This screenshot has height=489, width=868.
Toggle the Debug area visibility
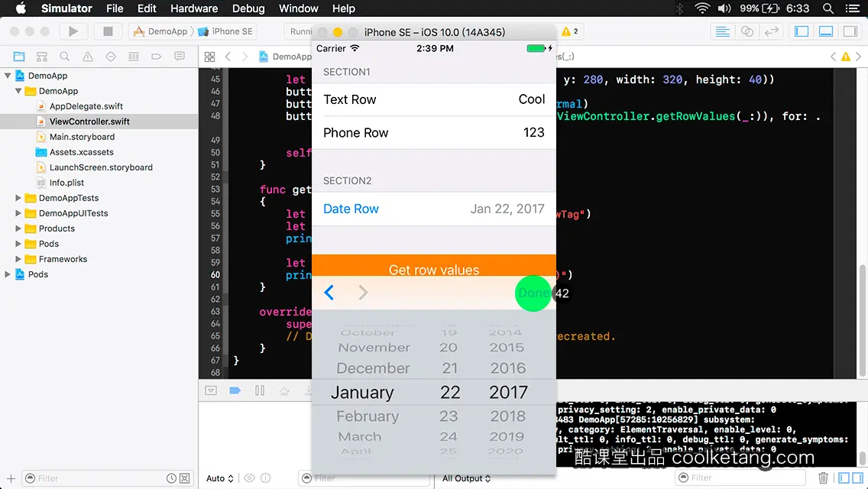pyautogui.click(x=826, y=31)
